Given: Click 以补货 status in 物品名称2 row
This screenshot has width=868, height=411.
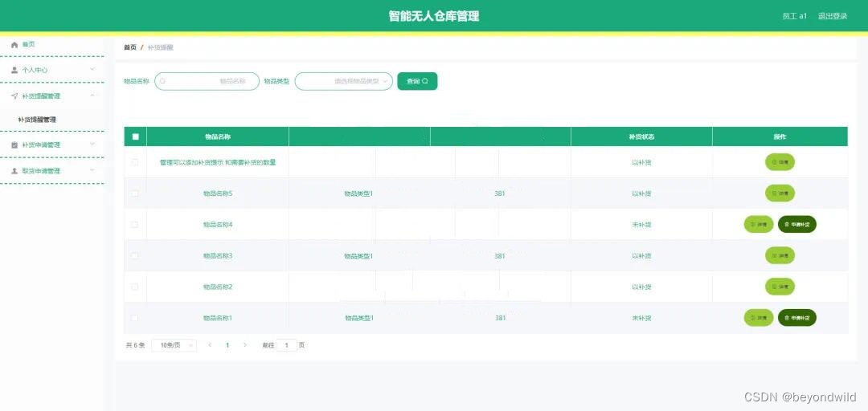Looking at the screenshot, I should click(641, 287).
